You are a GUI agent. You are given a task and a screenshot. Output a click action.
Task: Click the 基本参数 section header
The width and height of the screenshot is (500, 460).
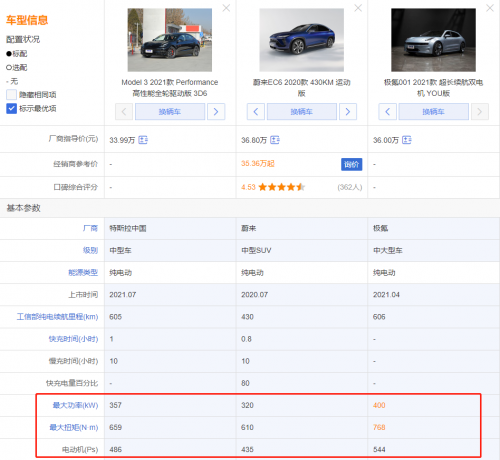pos(23,208)
